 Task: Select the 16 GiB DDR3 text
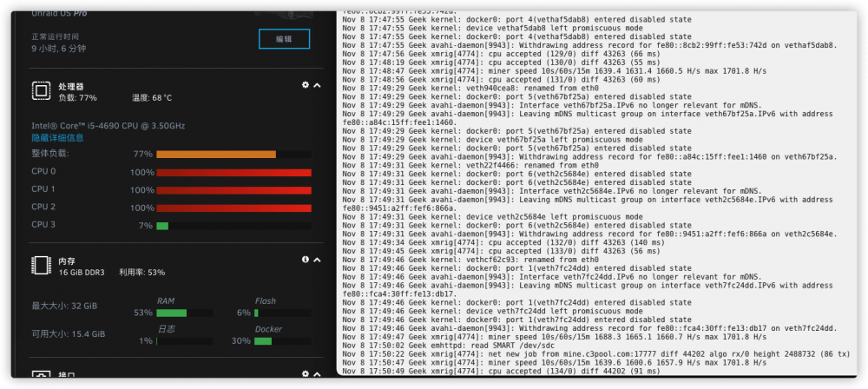tap(82, 272)
